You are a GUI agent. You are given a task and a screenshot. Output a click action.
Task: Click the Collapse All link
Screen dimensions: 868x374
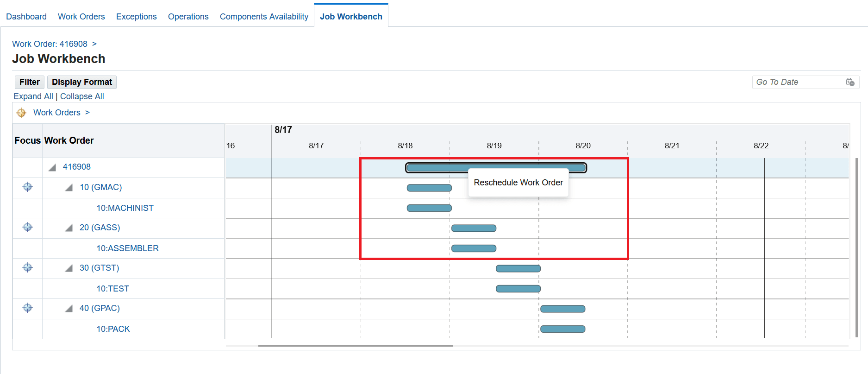click(82, 96)
